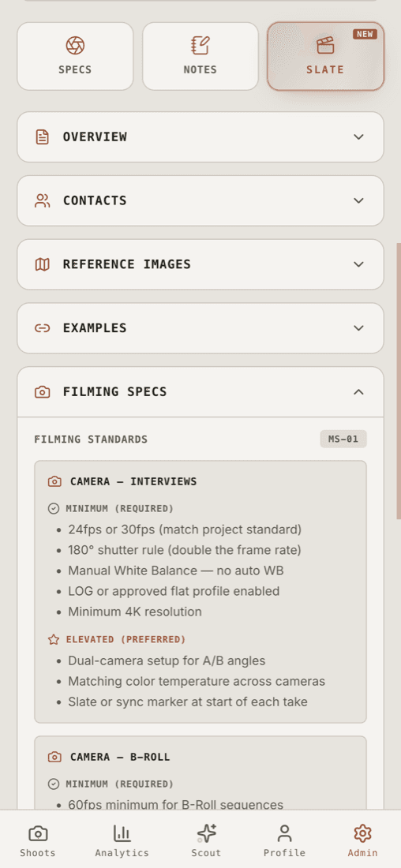
Task: Click the Camera – Interviews camera icon
Action: click(54, 481)
